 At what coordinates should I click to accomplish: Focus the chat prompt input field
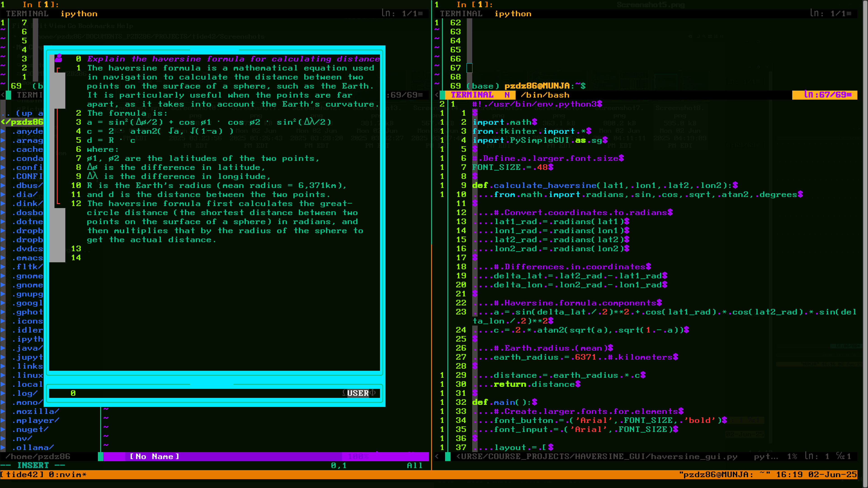click(214, 393)
